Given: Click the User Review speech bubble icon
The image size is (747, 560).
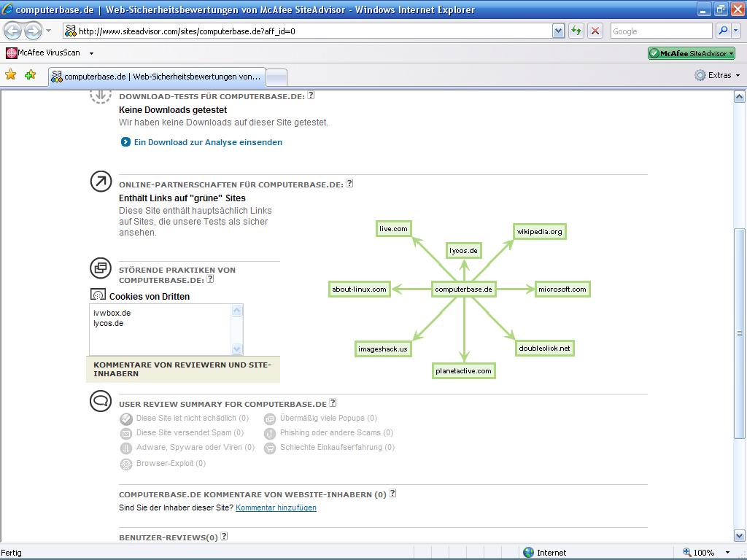Looking at the screenshot, I should tap(101, 402).
